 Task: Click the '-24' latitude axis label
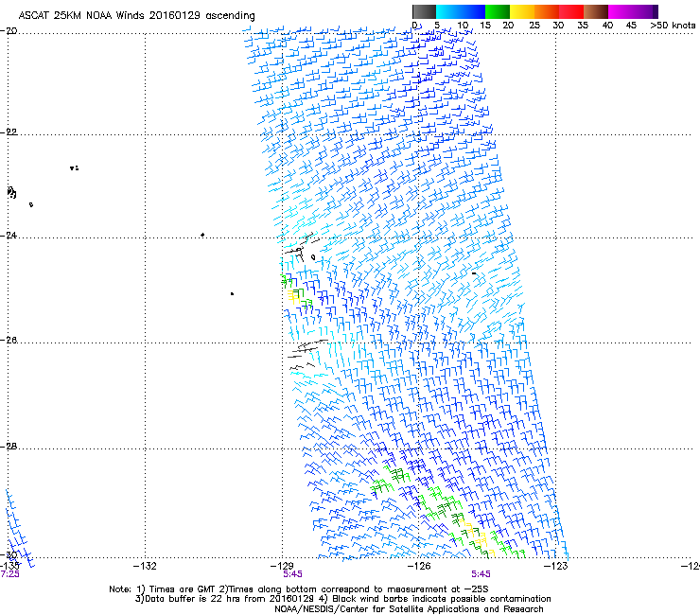[x=9, y=236]
